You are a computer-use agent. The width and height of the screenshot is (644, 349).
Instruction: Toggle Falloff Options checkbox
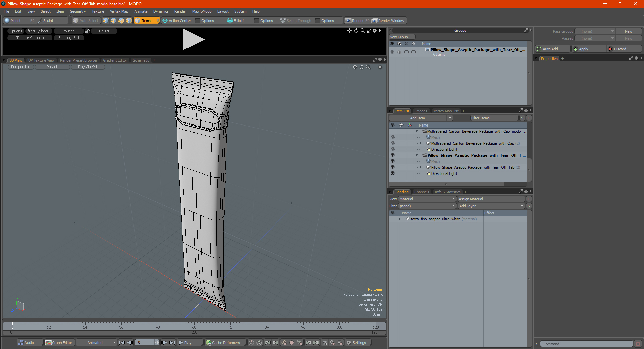(x=257, y=21)
